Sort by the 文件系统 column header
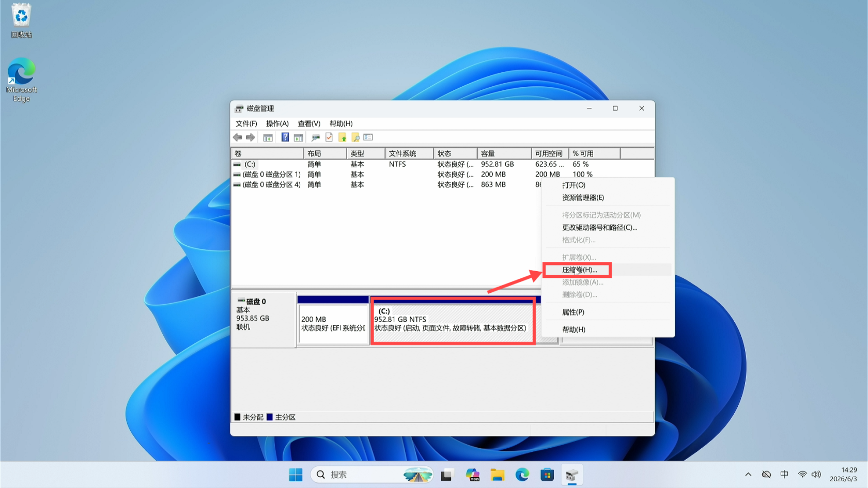Image resolution: width=868 pixels, height=488 pixels. (x=410, y=153)
